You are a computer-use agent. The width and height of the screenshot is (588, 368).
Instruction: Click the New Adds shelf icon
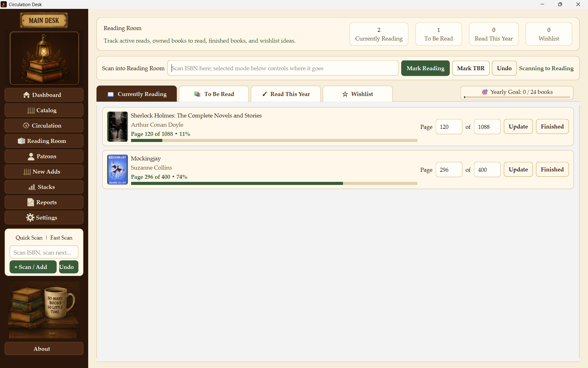(x=27, y=171)
